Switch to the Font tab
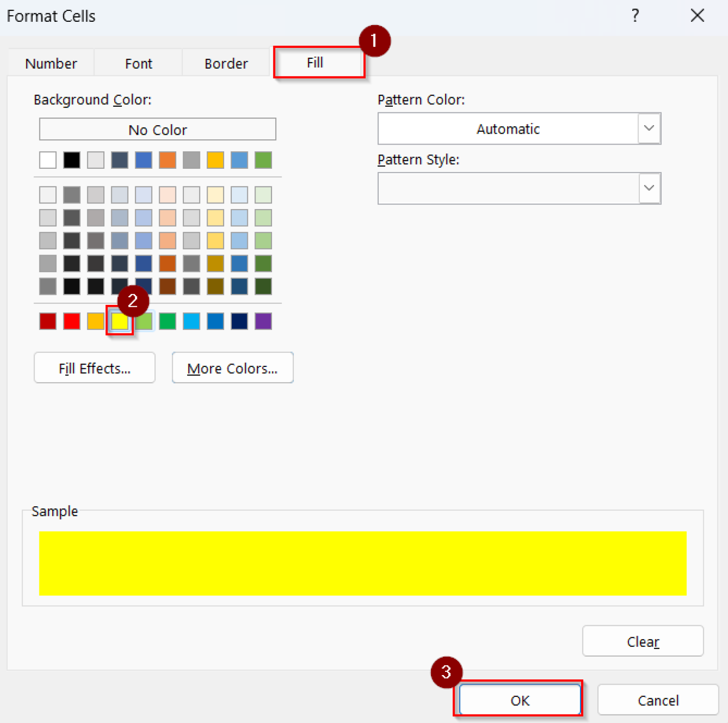The image size is (728, 723). (x=138, y=63)
